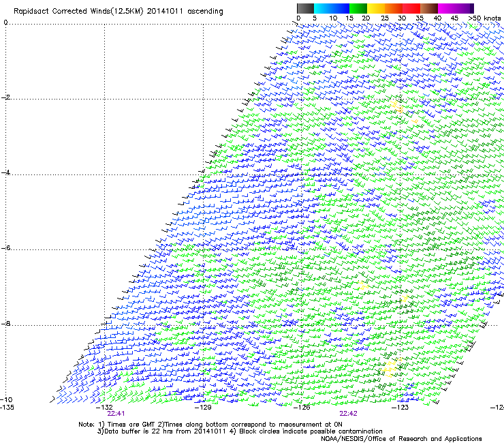
Task: Pick the orange 25–30 knots legend swatch
Action: coord(394,8)
